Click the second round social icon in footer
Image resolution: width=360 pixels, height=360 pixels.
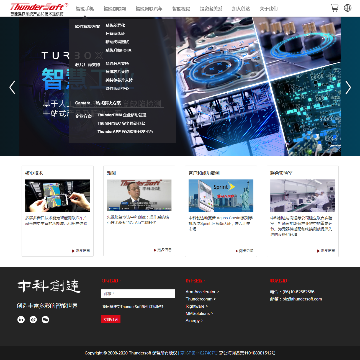(x=33, y=320)
